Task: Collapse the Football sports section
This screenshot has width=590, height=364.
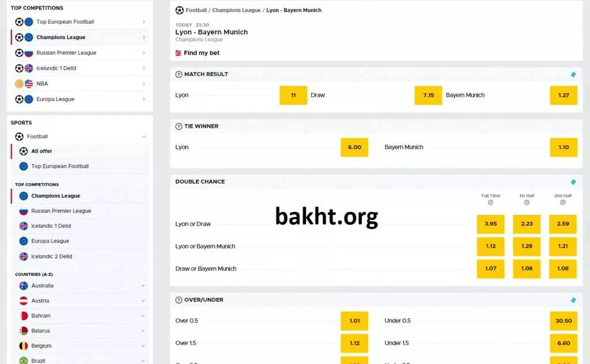Action: (x=143, y=136)
